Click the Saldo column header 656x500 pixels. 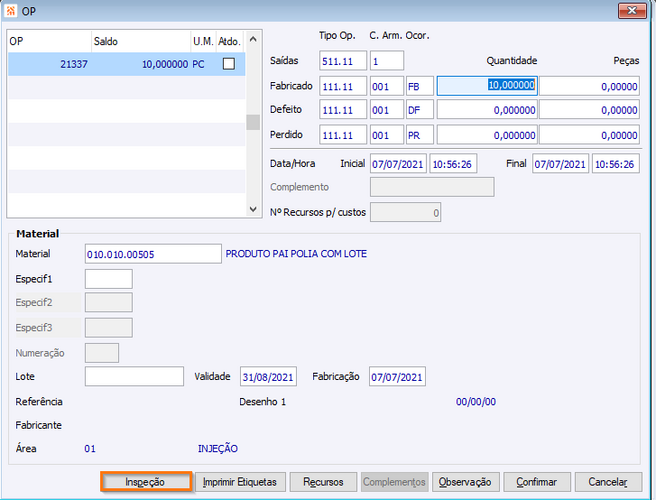coord(141,41)
